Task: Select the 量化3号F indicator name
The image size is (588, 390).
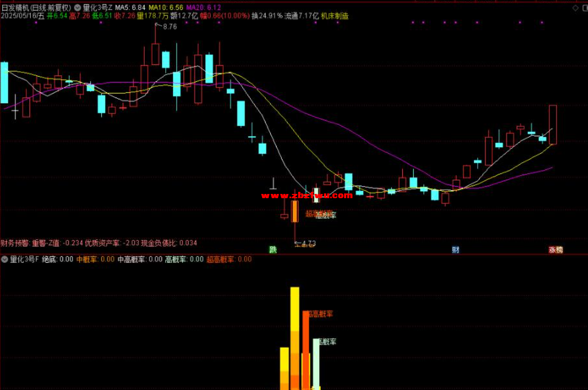Action: [x=24, y=259]
